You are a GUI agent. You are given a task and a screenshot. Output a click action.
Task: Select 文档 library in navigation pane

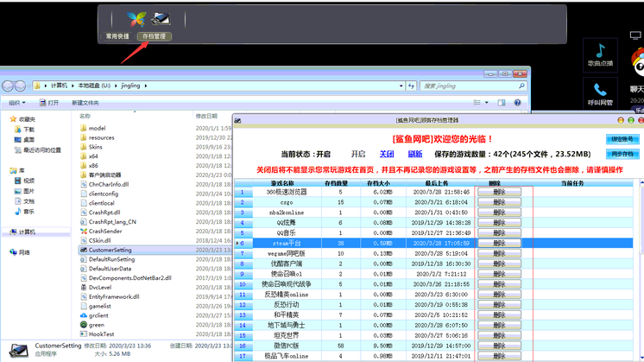tap(28, 201)
